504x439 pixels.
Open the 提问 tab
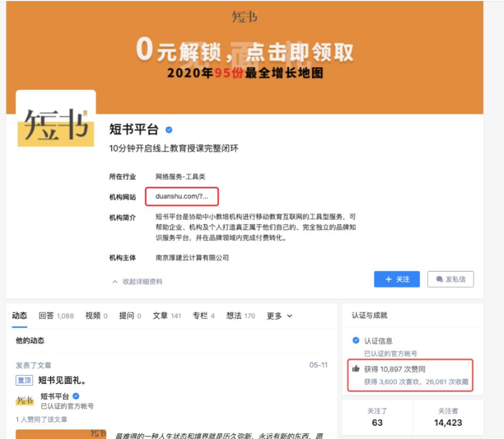pos(130,316)
